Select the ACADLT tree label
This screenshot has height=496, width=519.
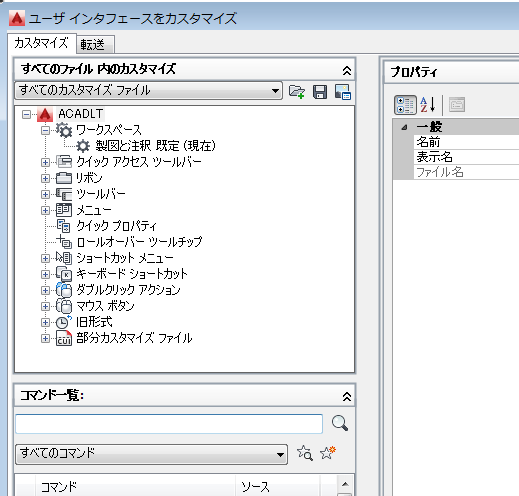point(80,114)
